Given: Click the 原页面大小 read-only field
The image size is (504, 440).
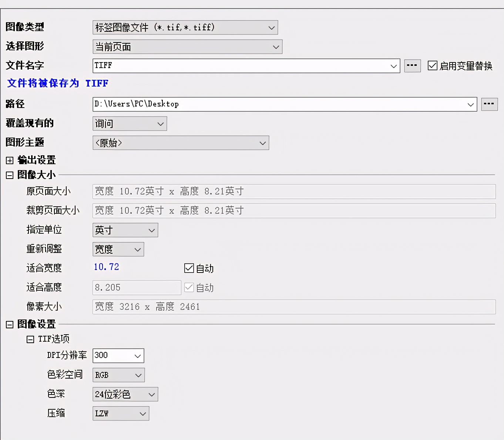Looking at the screenshot, I should click(x=294, y=192).
